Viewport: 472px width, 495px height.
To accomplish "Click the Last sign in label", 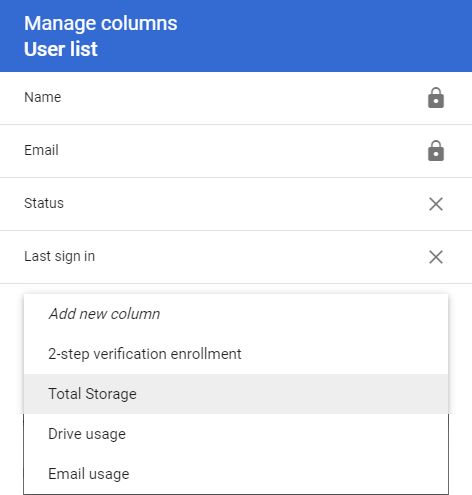I will 60,257.
